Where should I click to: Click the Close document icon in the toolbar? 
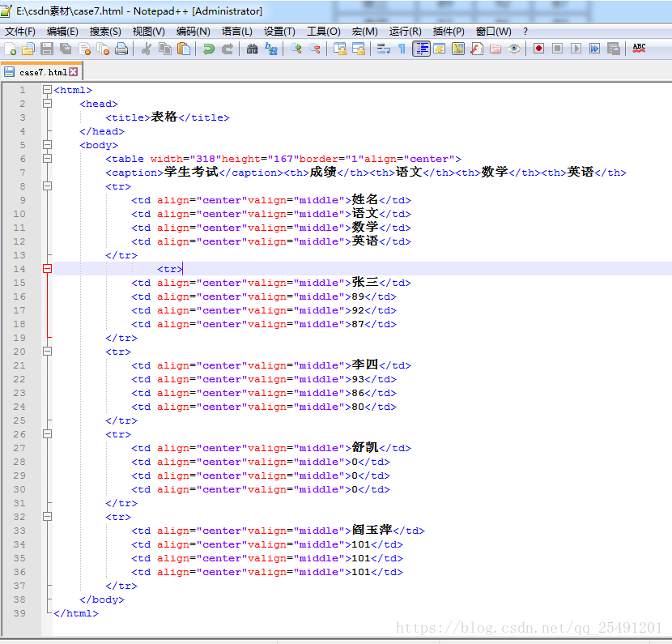pos(85,49)
